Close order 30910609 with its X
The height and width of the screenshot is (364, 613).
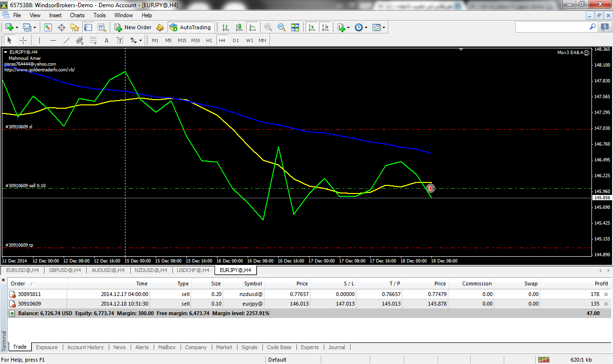click(x=606, y=304)
